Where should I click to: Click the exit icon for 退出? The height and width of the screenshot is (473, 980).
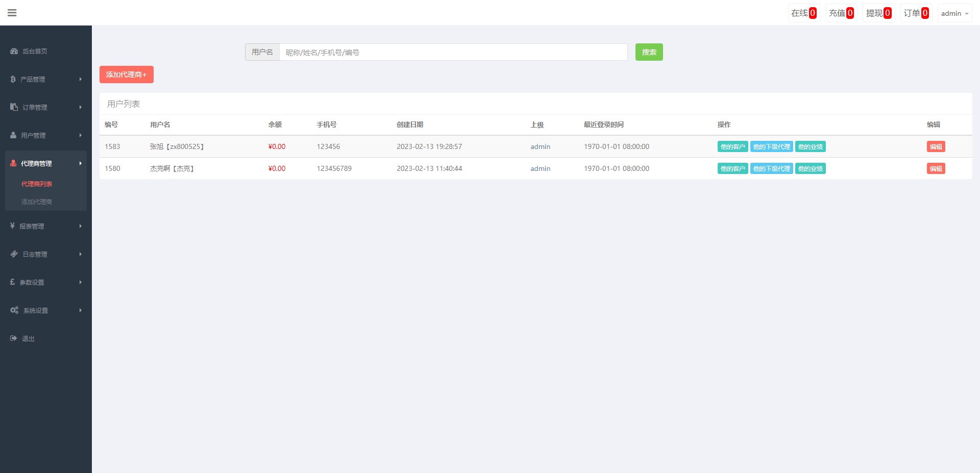tap(14, 338)
